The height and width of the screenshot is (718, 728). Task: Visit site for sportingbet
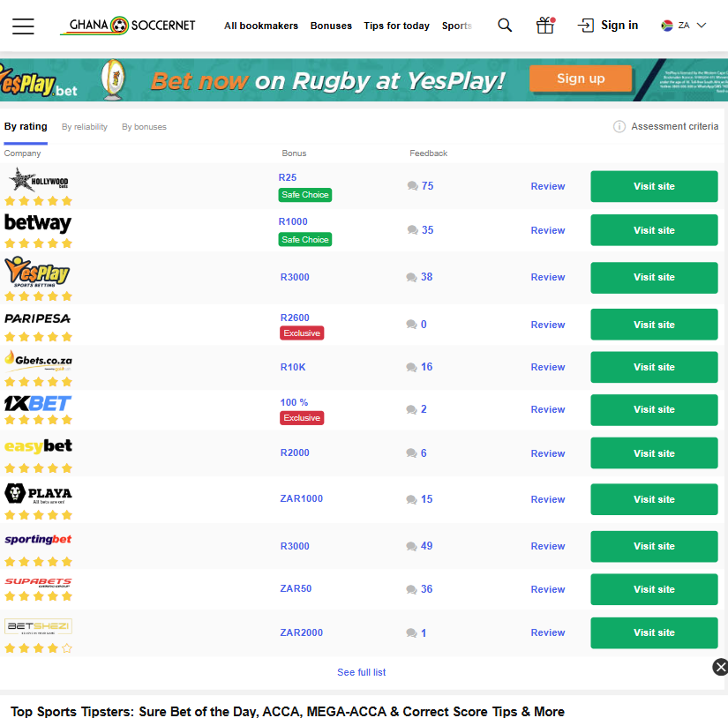[x=654, y=546]
